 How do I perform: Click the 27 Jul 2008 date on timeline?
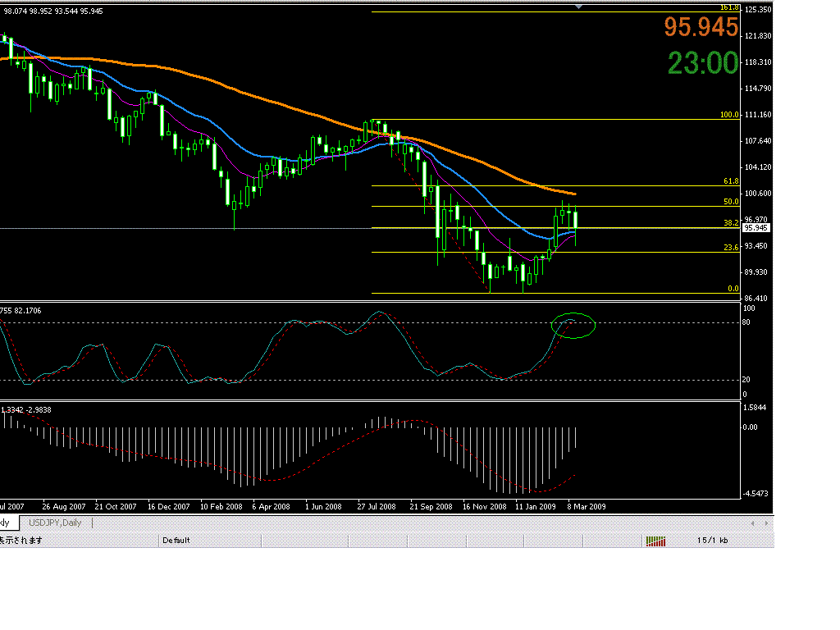coord(377,507)
